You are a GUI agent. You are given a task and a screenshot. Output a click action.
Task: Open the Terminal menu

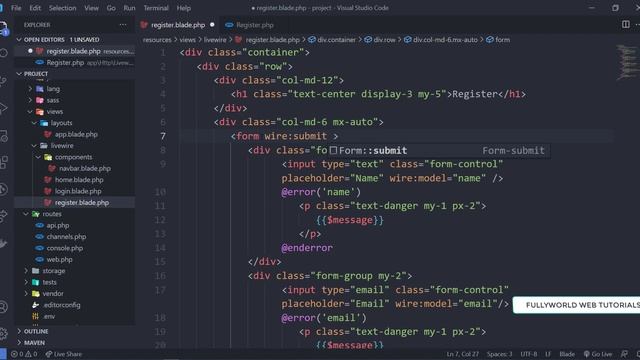pyautogui.click(x=156, y=8)
